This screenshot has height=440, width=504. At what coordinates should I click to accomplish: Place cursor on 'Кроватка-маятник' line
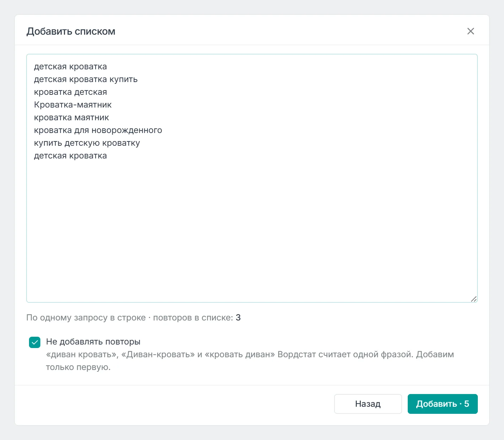(73, 105)
